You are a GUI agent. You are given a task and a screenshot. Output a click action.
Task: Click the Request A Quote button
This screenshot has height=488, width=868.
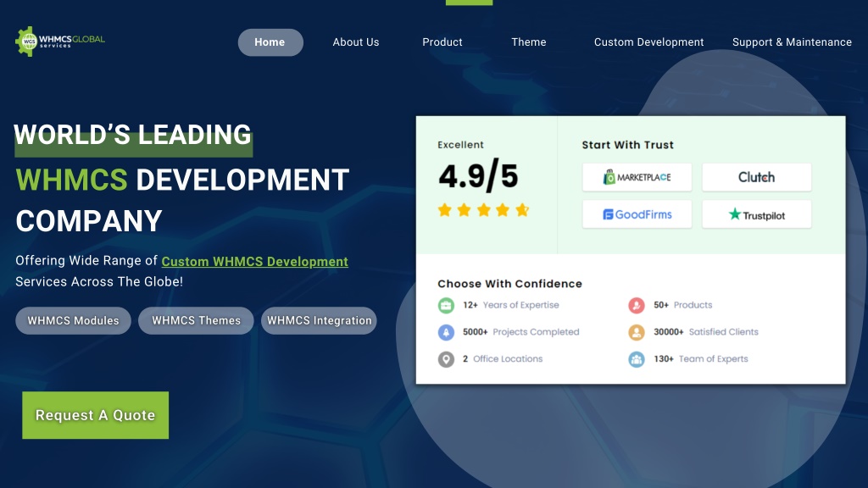95,415
